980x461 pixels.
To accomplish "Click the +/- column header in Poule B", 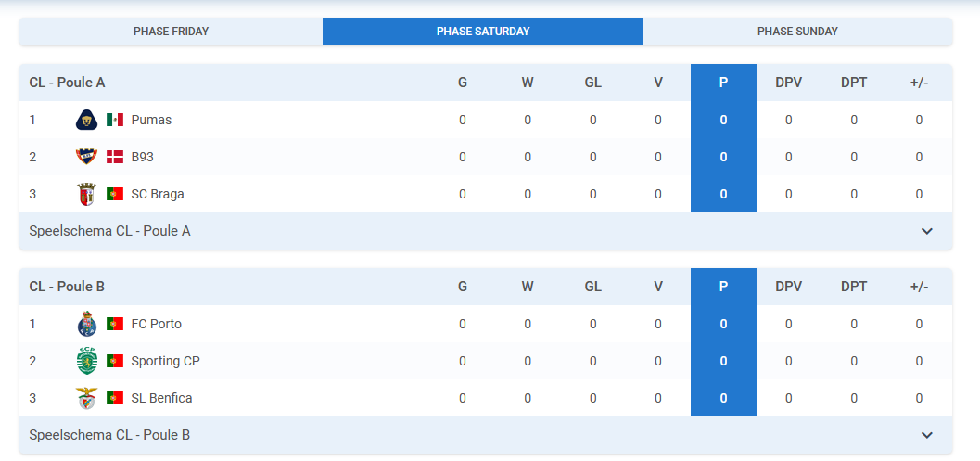I will (919, 287).
